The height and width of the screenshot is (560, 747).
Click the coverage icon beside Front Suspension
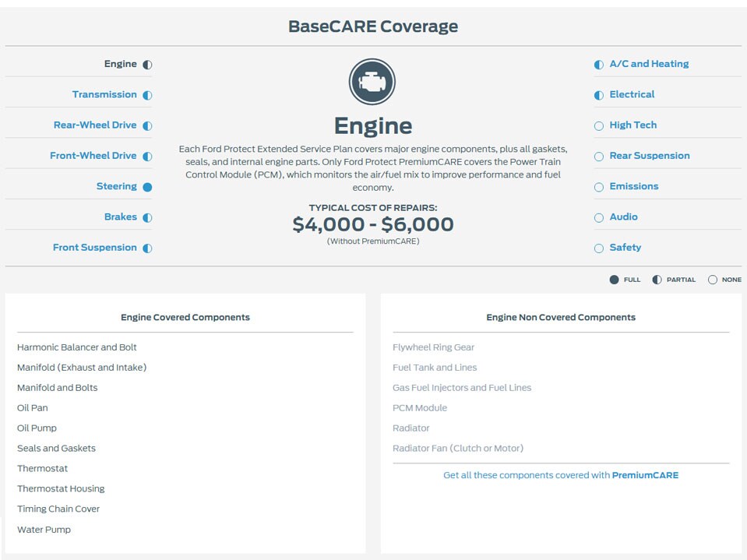pos(148,248)
